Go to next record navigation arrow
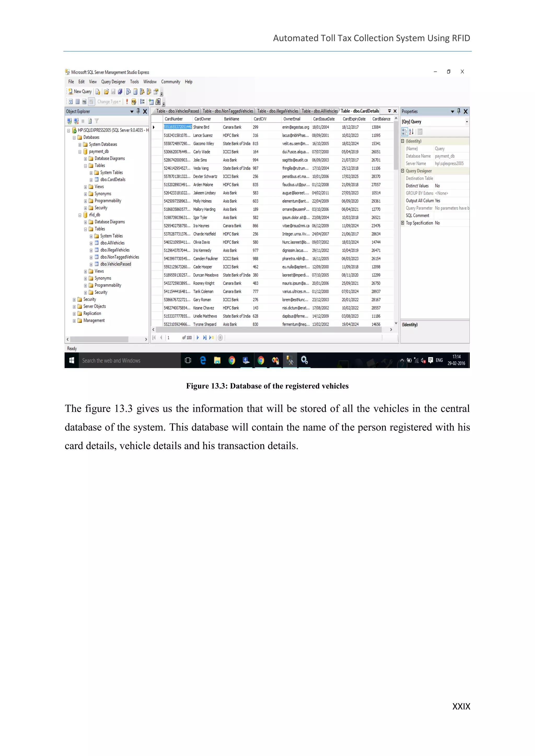Screen dimensions: 535x756 (x=198, y=338)
